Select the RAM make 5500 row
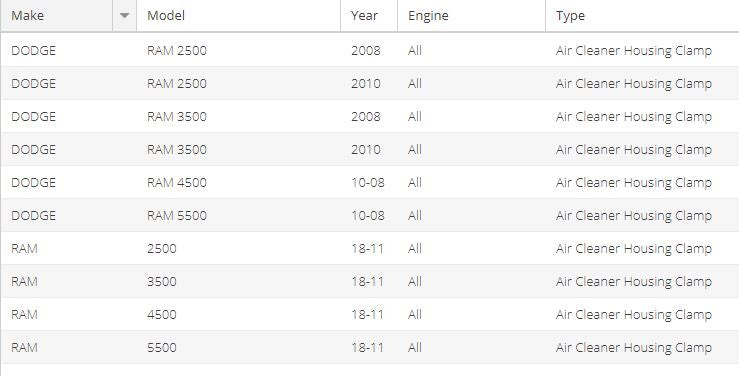Screen dimensions: 739x376 tap(370, 347)
